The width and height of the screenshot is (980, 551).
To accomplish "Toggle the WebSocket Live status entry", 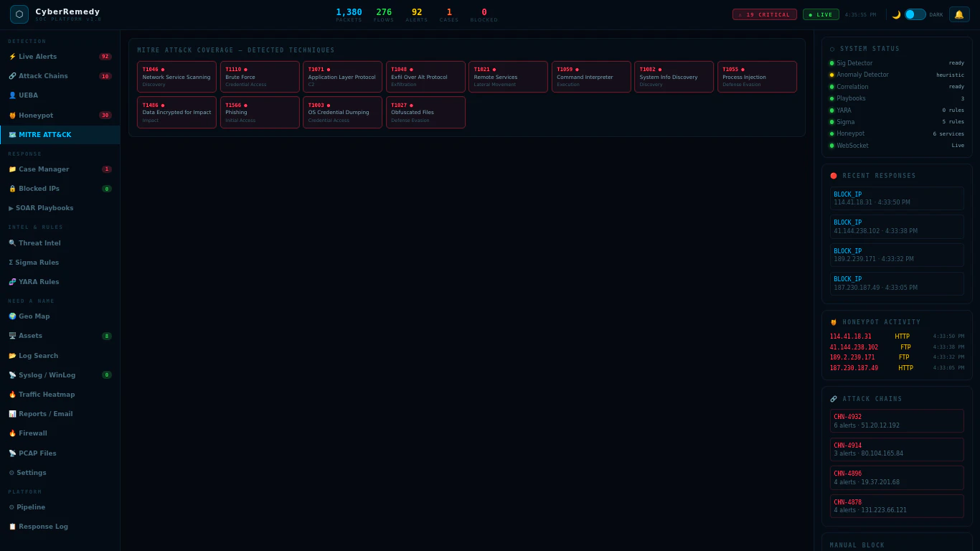I will coord(897,145).
